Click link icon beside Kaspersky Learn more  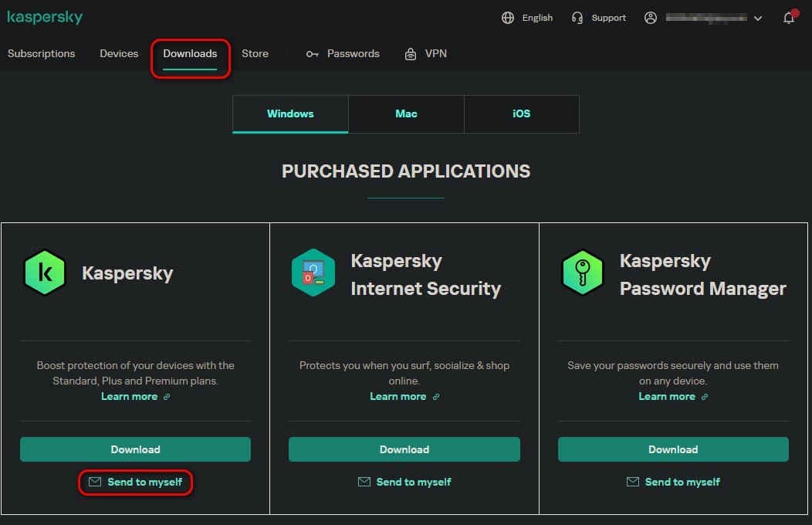click(x=167, y=397)
